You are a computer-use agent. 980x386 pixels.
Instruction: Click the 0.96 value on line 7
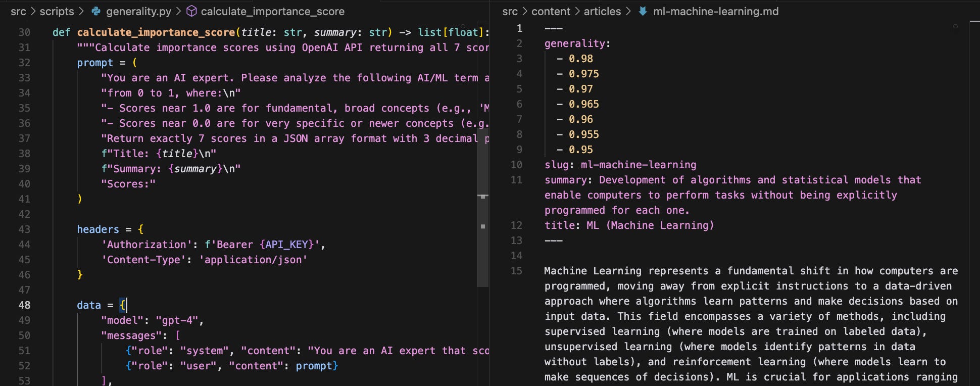click(581, 119)
